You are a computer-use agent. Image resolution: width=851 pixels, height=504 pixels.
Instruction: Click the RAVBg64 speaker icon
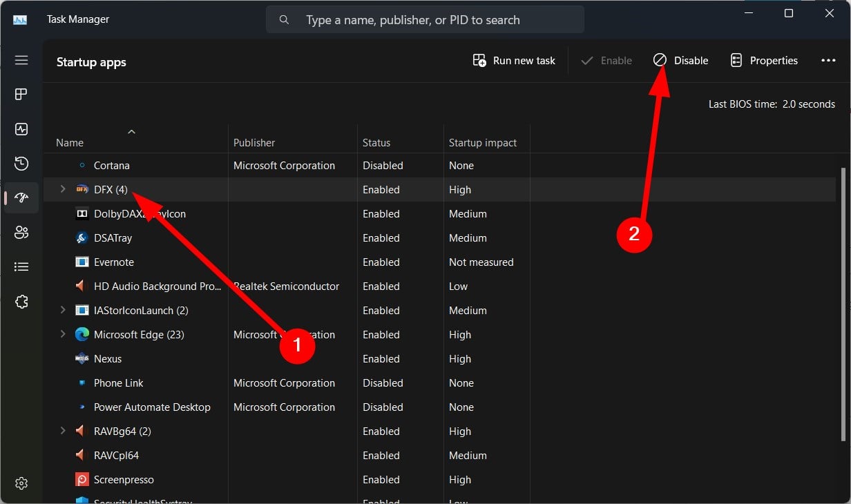82,431
